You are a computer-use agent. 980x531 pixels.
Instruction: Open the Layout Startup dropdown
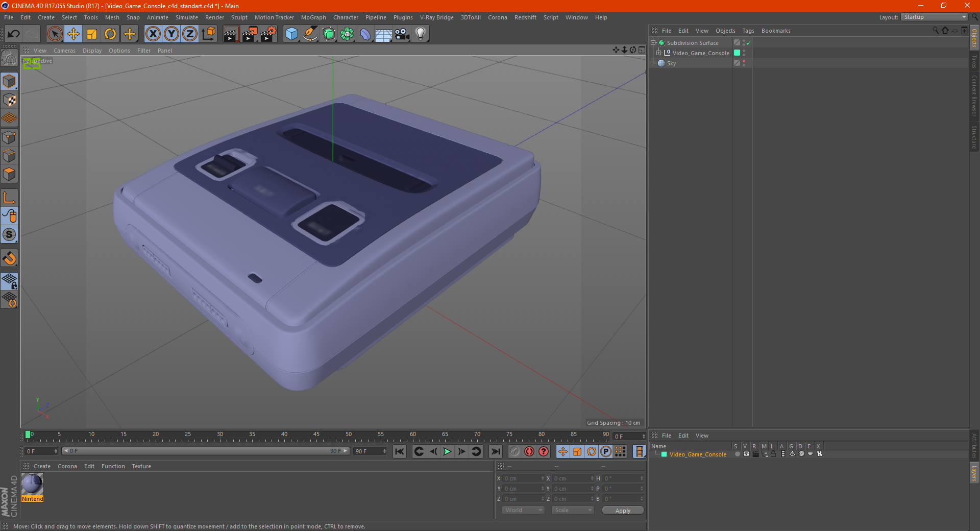click(x=935, y=17)
